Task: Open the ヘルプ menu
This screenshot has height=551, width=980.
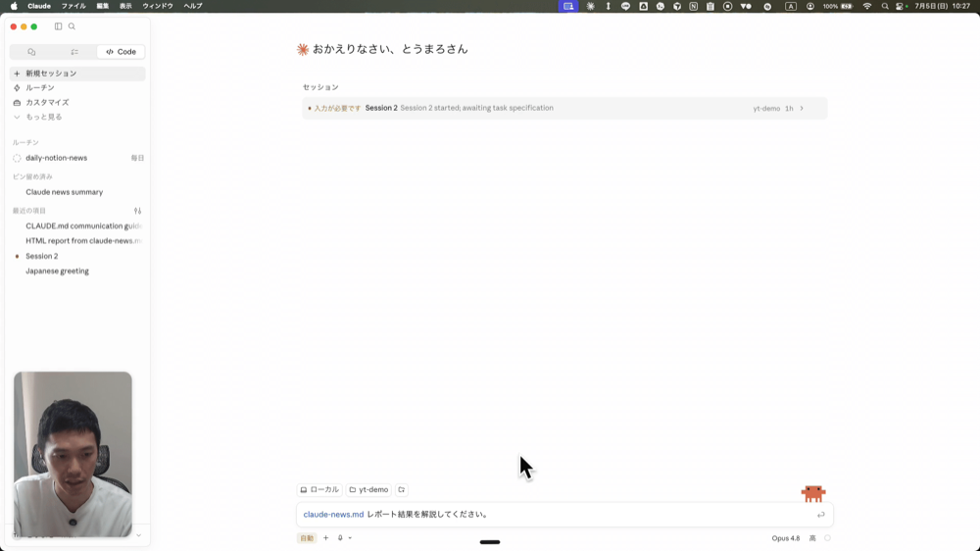Action: click(192, 6)
